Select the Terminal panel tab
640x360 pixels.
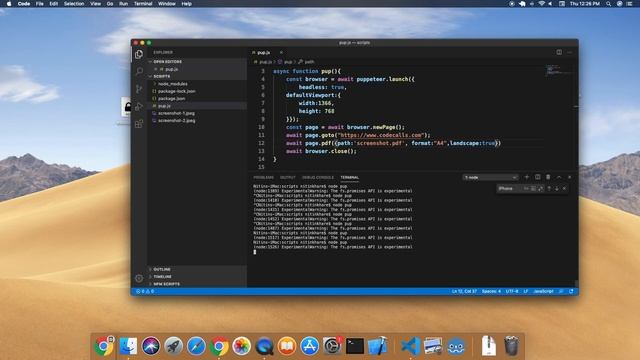click(349, 178)
